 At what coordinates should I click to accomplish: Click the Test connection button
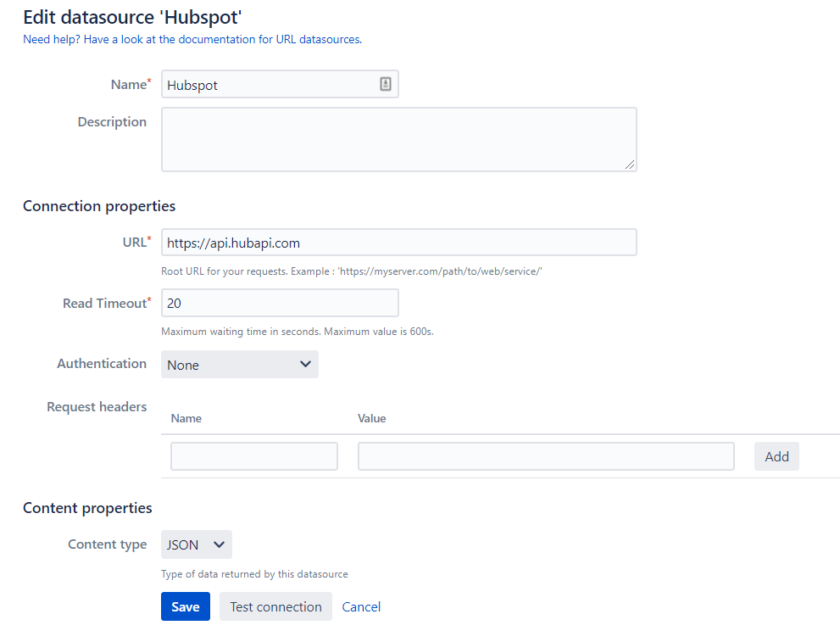tap(275, 606)
